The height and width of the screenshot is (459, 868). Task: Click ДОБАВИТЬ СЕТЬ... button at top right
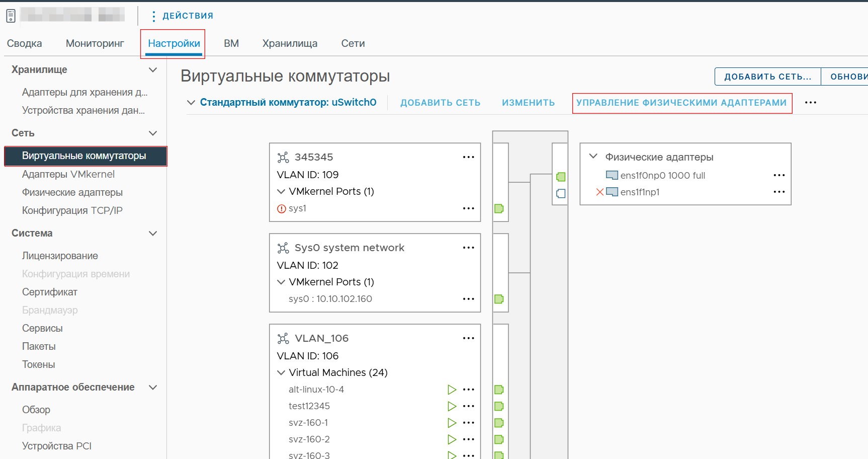coord(768,76)
